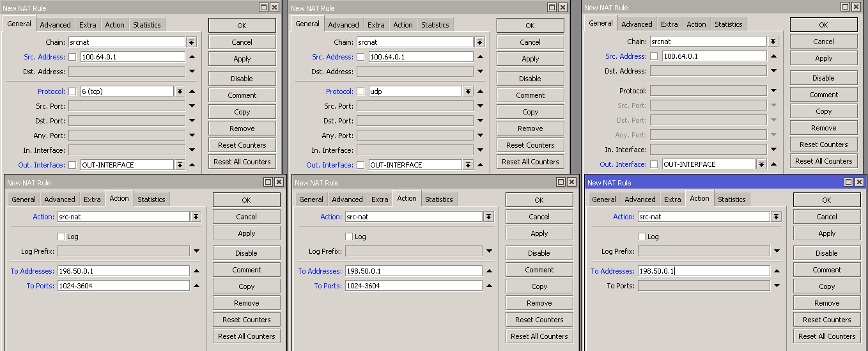Viewport: 868px width, 351px height.
Task: Expand Src. Port field in tcp rule window
Action: 192,106
